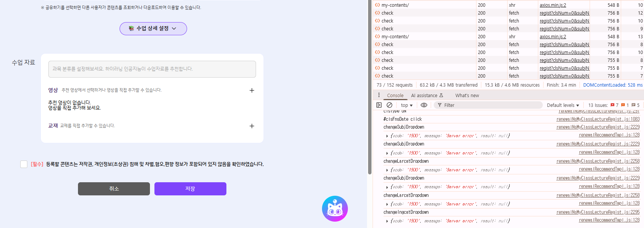Open the Default levels dropdown

pyautogui.click(x=563, y=105)
